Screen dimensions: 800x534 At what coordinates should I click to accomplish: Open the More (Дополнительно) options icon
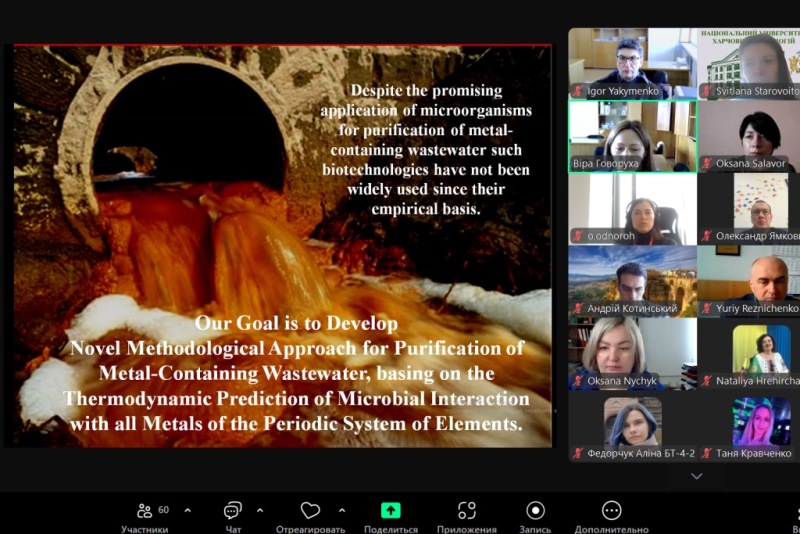point(611,511)
